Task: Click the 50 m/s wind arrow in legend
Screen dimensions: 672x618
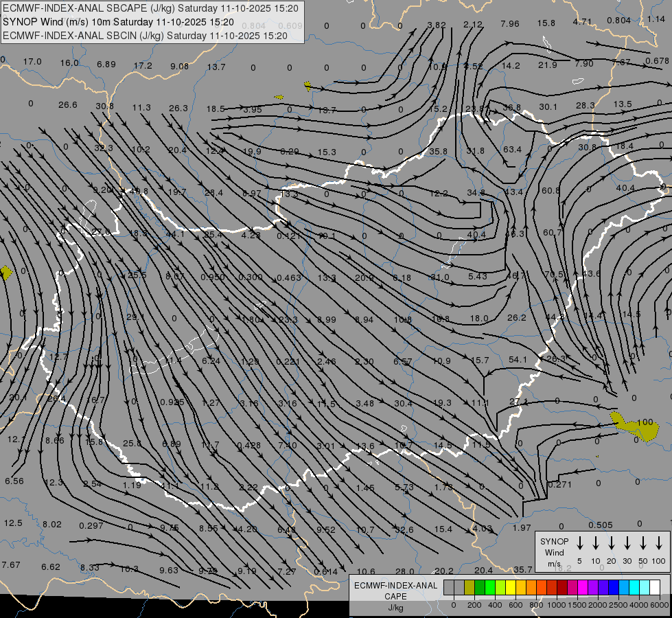Action: click(643, 543)
